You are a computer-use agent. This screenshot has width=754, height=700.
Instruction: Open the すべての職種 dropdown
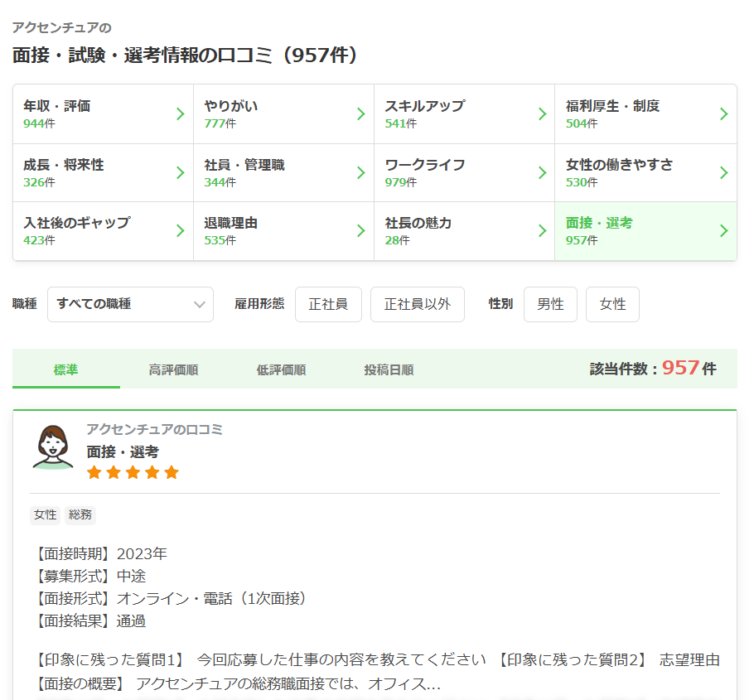[x=130, y=304]
